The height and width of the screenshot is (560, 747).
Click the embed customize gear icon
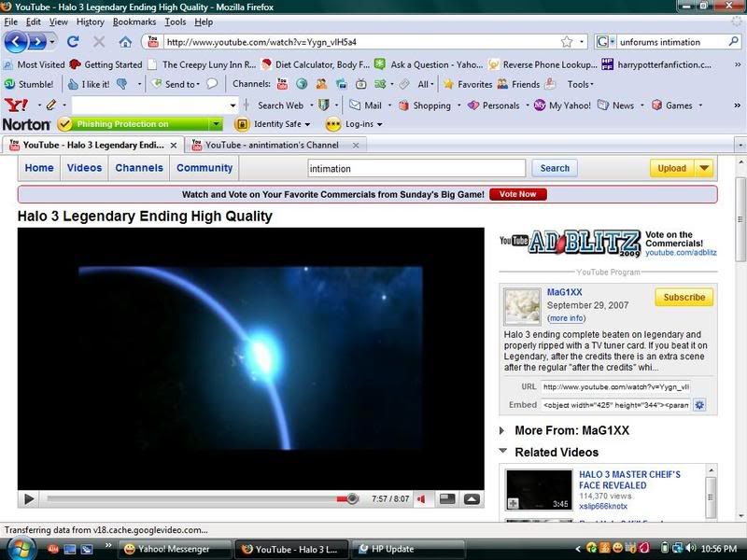[x=698, y=405]
